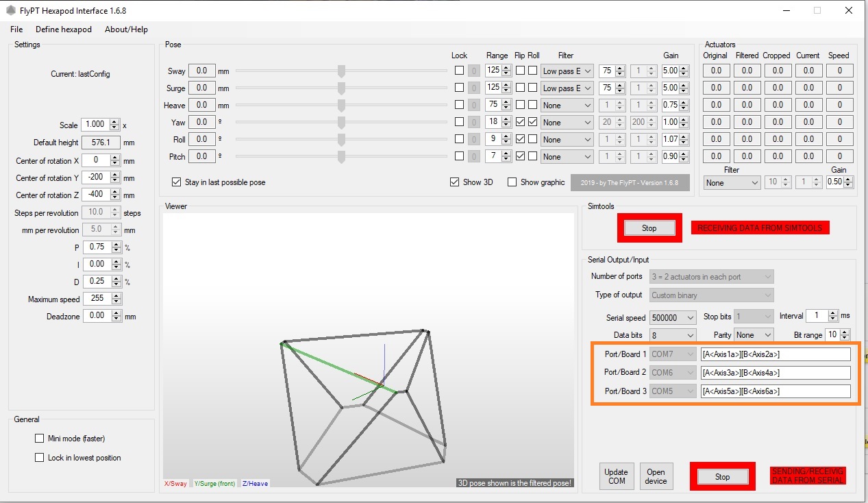868x503 pixels.
Task: Open the File menu
Action: point(16,29)
